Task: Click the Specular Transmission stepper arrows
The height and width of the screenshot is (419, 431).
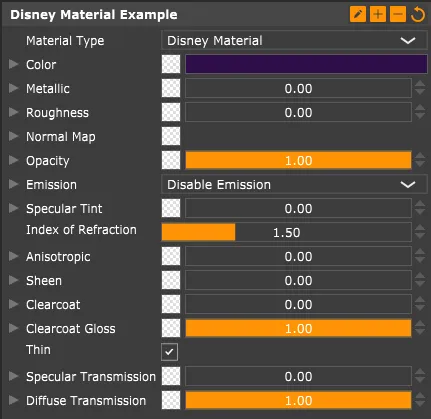Action: [x=420, y=376]
